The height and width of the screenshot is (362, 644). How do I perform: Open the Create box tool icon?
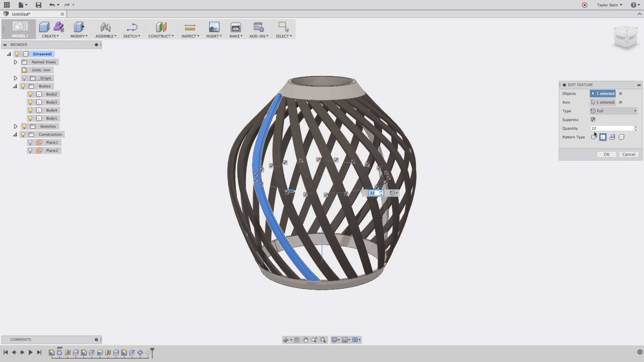point(44,27)
